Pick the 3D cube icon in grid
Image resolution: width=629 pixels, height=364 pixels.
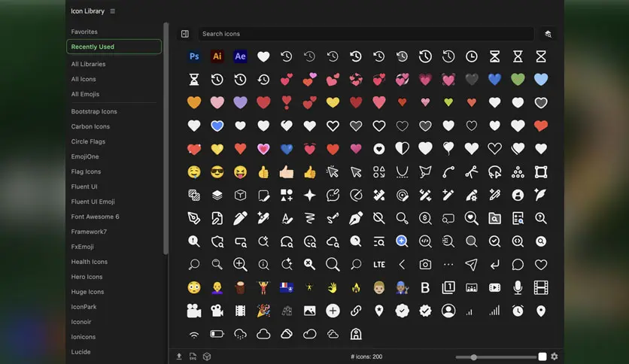click(240, 196)
